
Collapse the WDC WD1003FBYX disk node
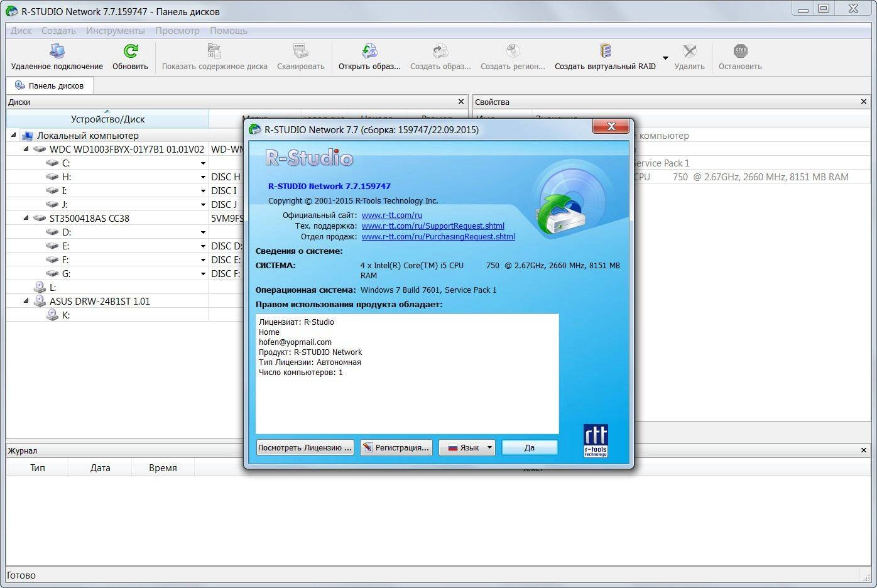coord(26,149)
